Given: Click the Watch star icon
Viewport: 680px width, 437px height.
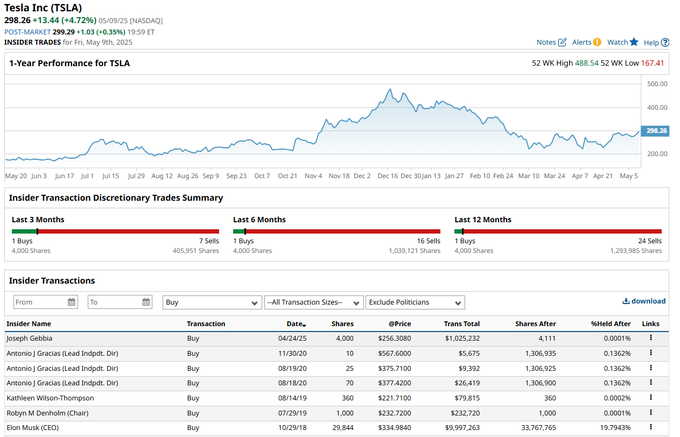Looking at the screenshot, I should coord(634,43).
